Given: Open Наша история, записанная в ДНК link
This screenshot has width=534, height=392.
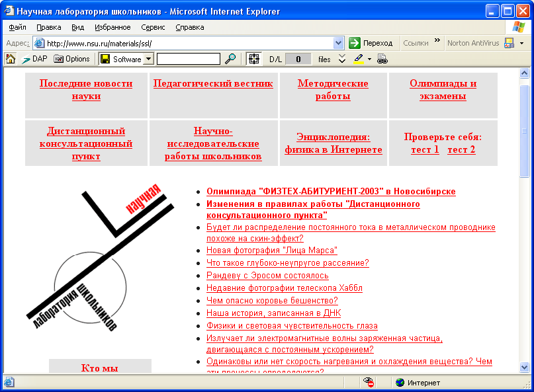Looking at the screenshot, I should 273,313.
